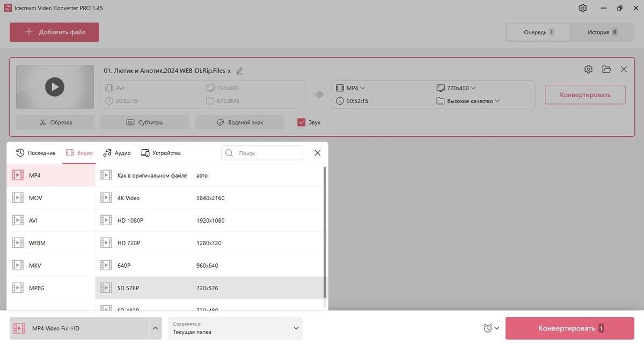Expand the Высокое качество quality dropdown

point(469,101)
